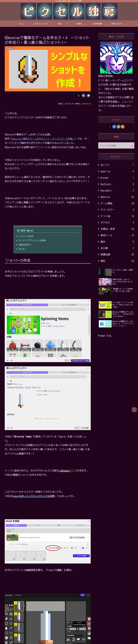Open the カーリース article in the sidebar

tap(116, 291)
